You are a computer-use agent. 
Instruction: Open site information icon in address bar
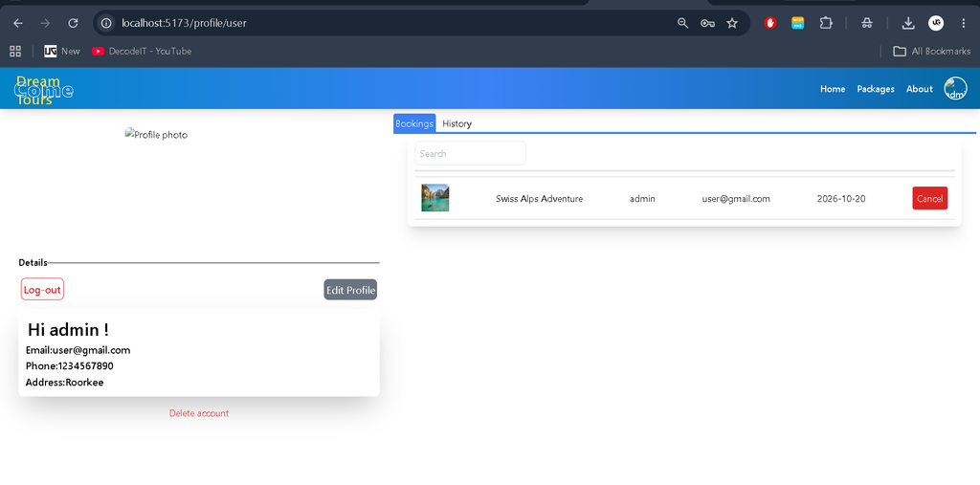107,23
